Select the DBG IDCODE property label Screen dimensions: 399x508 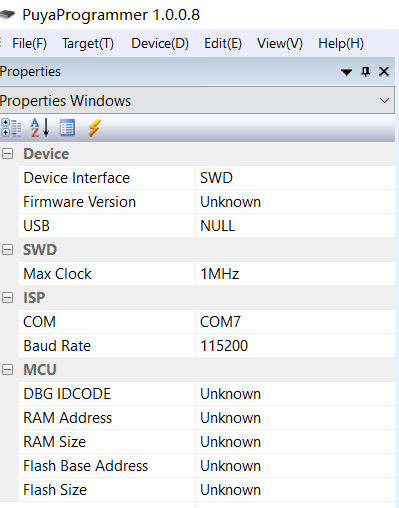67,394
